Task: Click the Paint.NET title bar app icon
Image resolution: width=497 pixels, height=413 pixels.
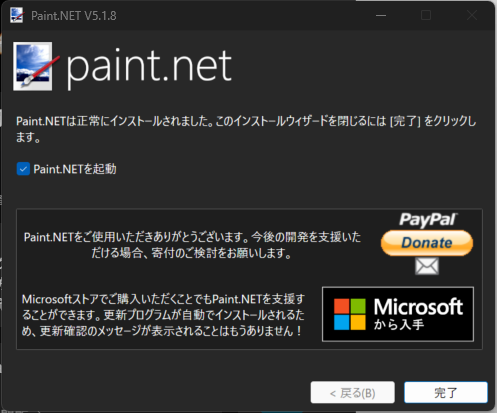Action: pos(17,15)
